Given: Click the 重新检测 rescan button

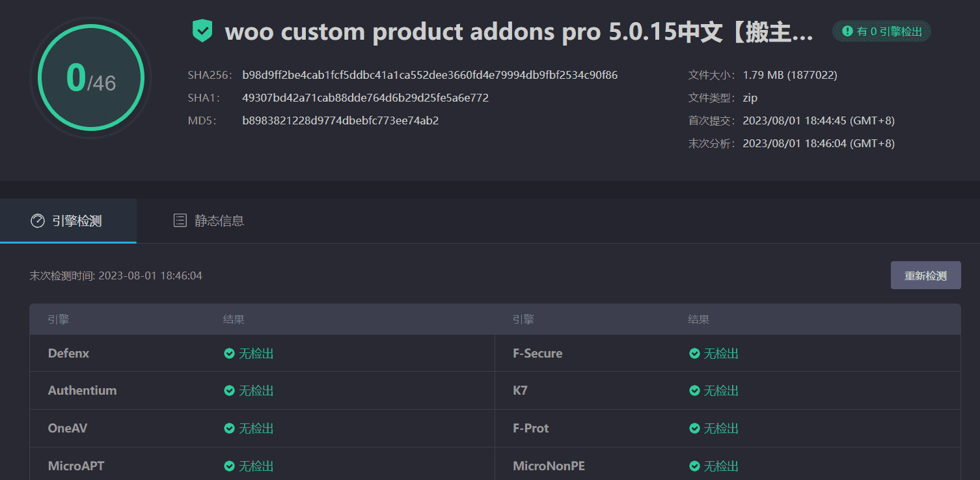Looking at the screenshot, I should point(925,275).
